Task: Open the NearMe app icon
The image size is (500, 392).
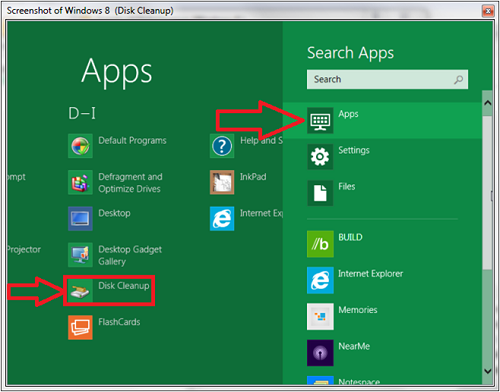Action: pos(320,353)
